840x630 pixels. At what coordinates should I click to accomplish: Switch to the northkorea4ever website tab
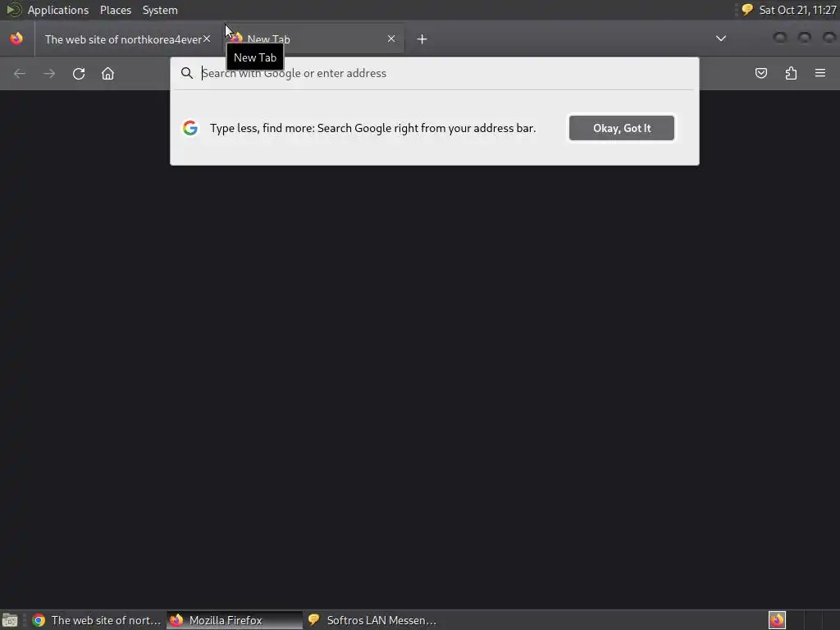click(x=123, y=39)
